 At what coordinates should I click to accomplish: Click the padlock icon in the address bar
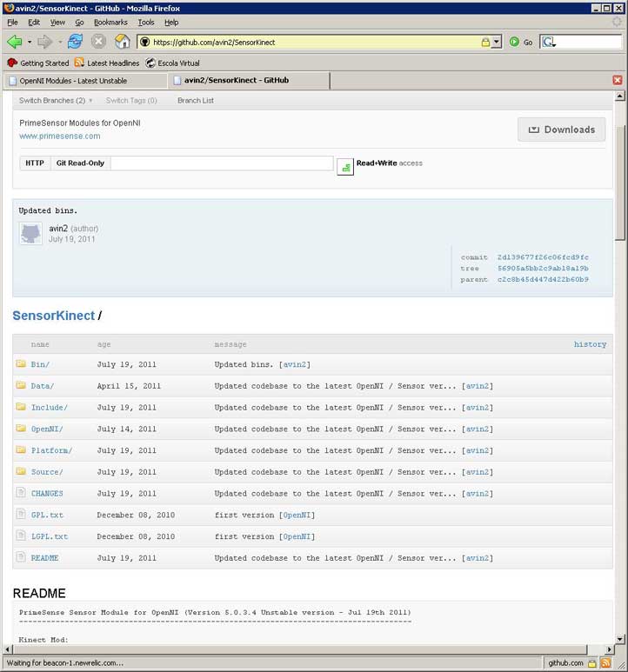point(485,42)
